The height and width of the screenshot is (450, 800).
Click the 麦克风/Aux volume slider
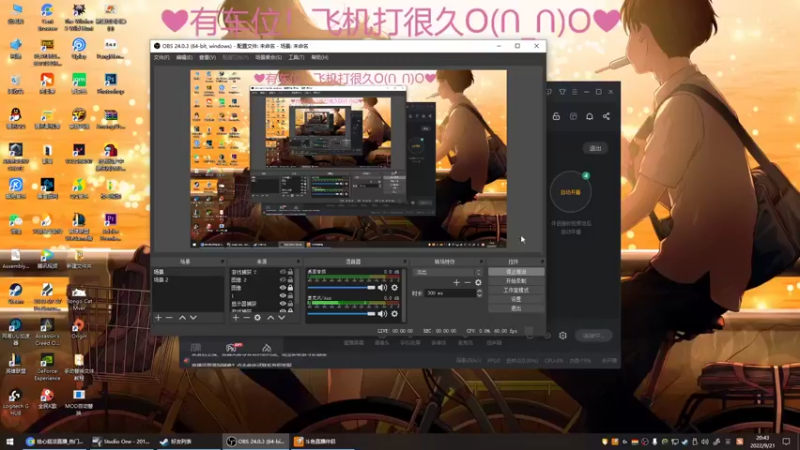tap(341, 314)
